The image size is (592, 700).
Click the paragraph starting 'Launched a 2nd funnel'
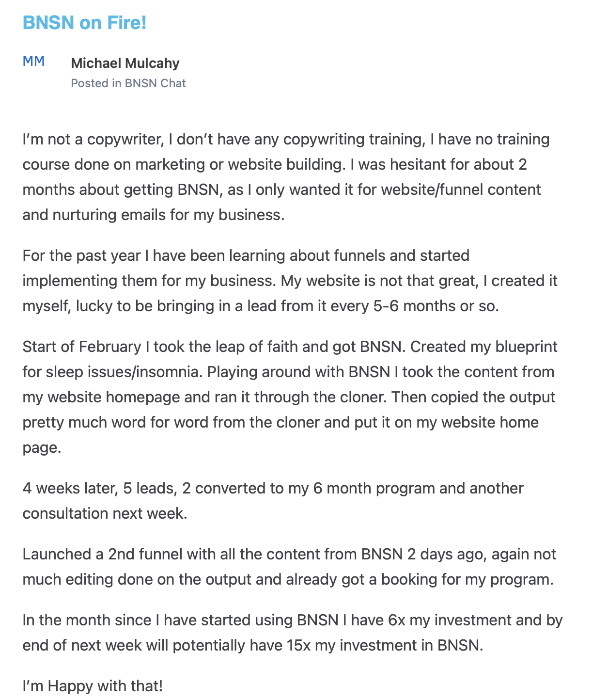click(289, 567)
